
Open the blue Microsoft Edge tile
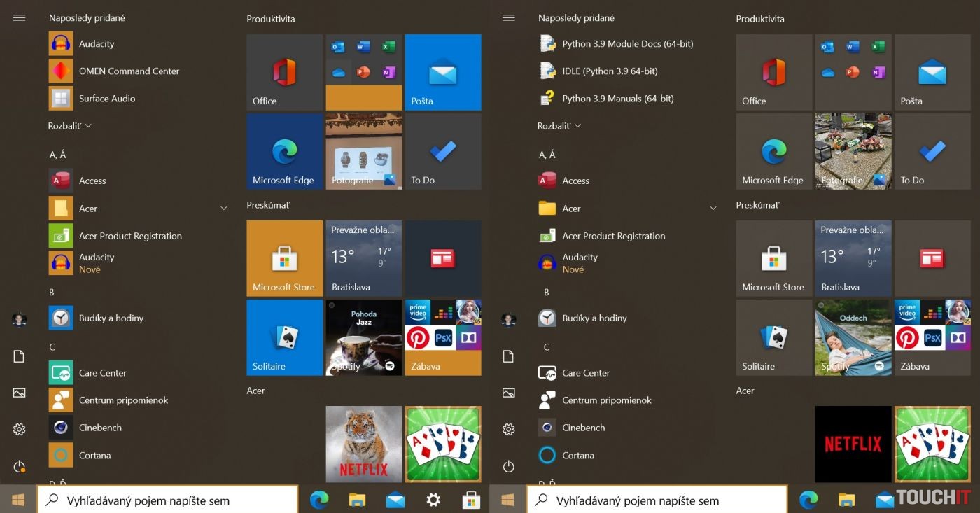coord(284,151)
